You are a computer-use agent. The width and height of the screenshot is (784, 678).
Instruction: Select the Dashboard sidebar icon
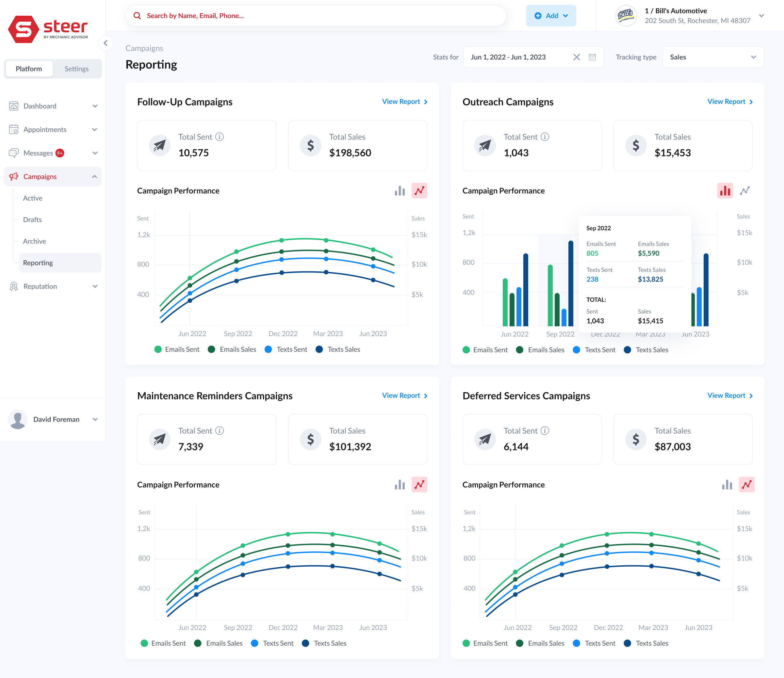click(x=14, y=106)
